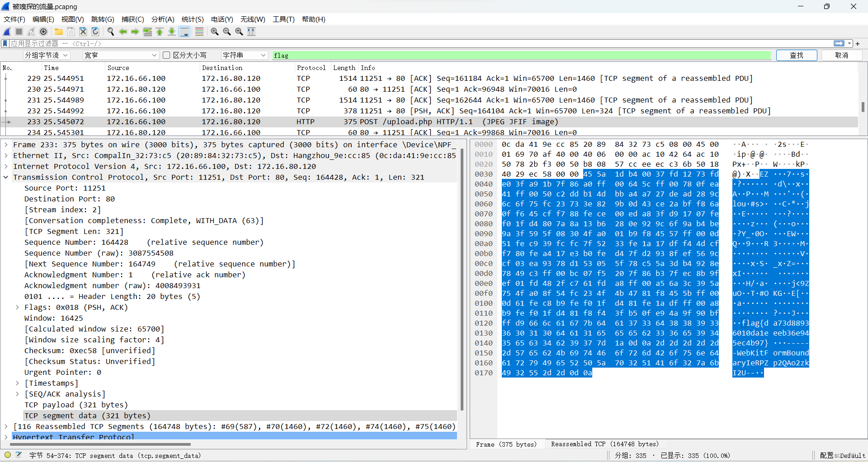868x462 pixels.
Task: Reload this capture file
Action: point(95,32)
